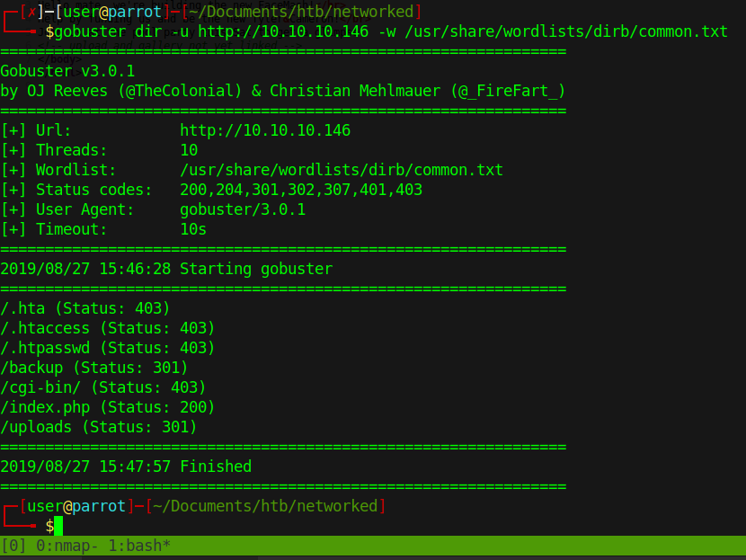Switch to the 0:nmap tmux window
Image resolution: width=746 pixels, height=560 pixels.
coord(63,546)
